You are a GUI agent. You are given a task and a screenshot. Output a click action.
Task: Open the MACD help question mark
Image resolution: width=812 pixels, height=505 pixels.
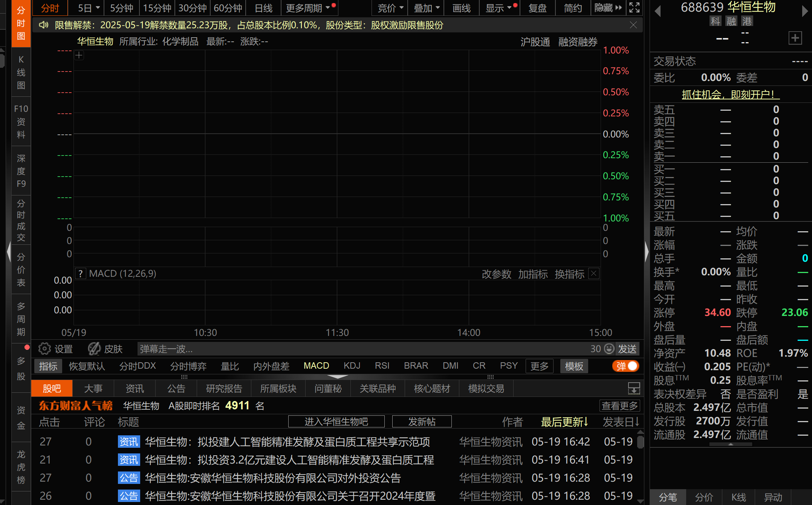pos(81,274)
